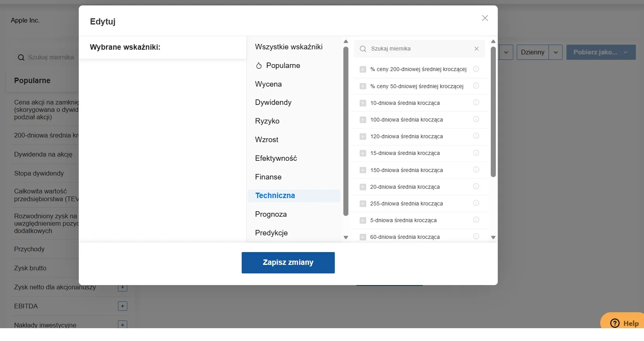Select the Wycena category
The height and width of the screenshot is (341, 644).
click(268, 84)
